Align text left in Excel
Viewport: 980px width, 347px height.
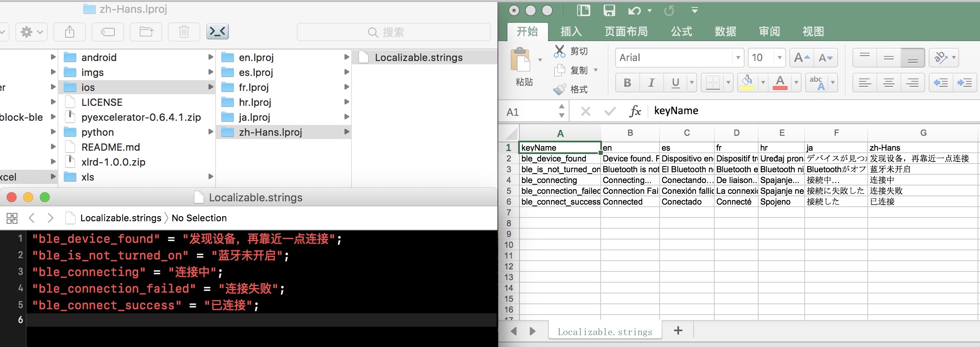point(865,83)
